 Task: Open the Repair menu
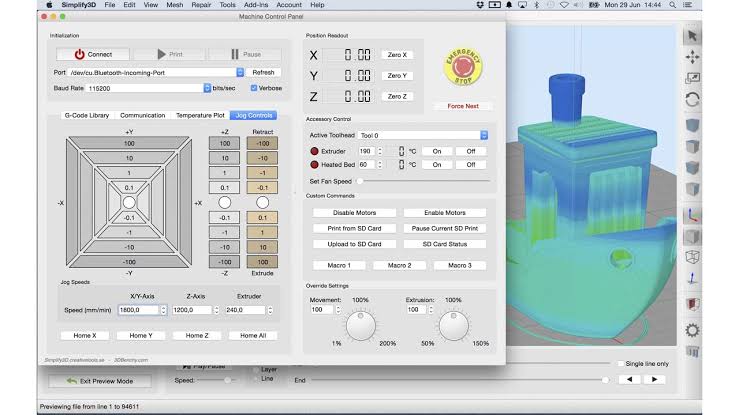201,5
